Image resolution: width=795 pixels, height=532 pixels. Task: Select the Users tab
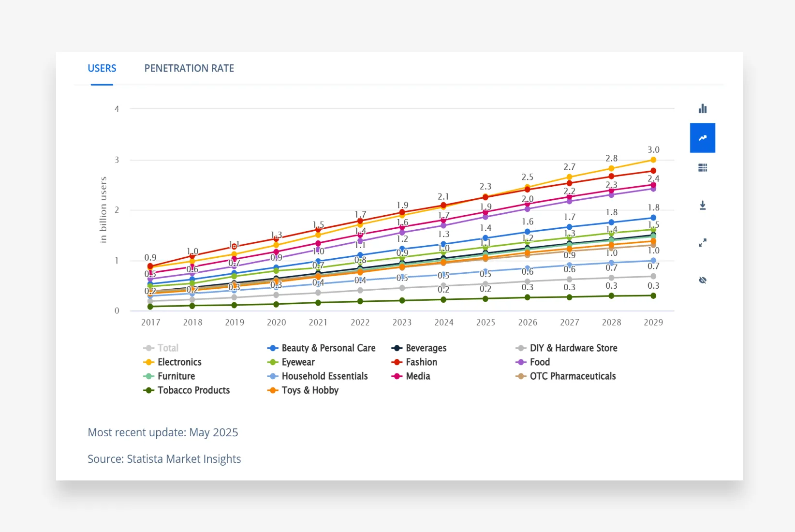pyautogui.click(x=102, y=69)
